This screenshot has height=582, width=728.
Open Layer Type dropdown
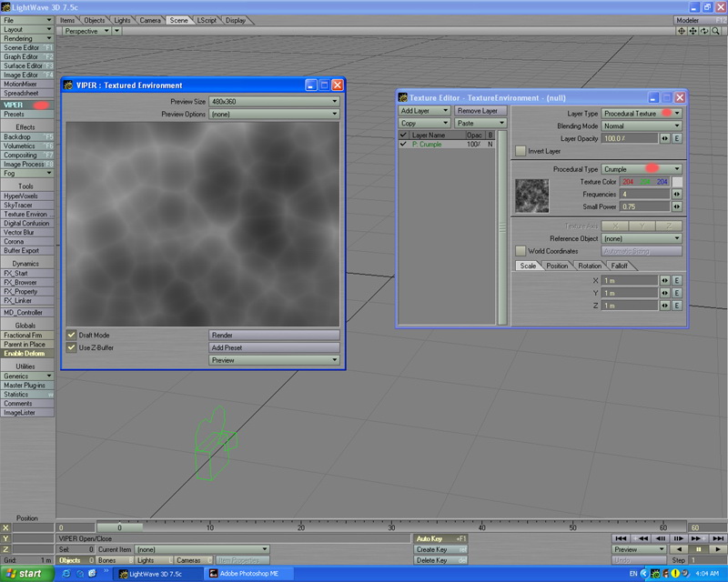tap(642, 114)
